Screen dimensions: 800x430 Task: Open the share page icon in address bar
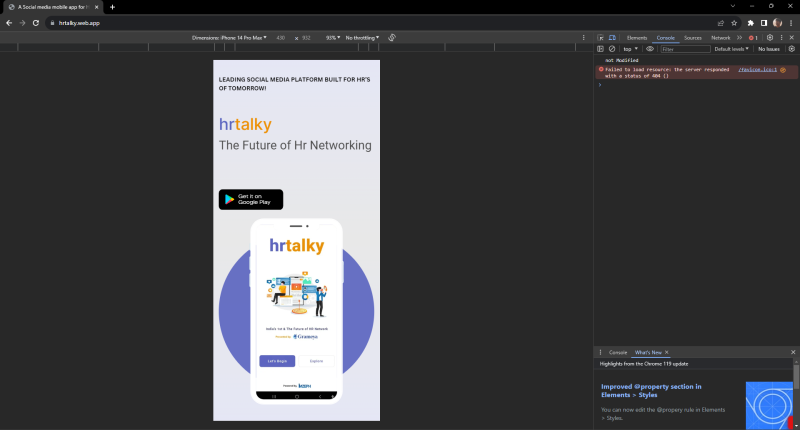720,23
